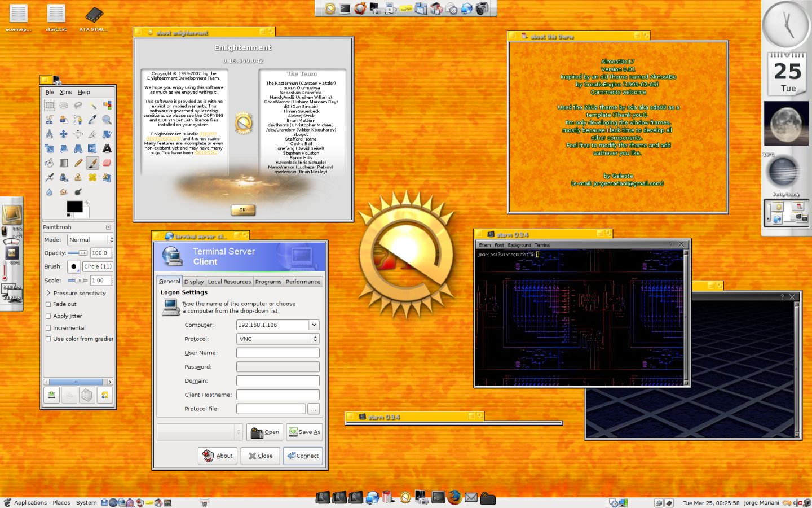Click the brush preview button next to Circle (11)
812x508 pixels.
click(74, 266)
